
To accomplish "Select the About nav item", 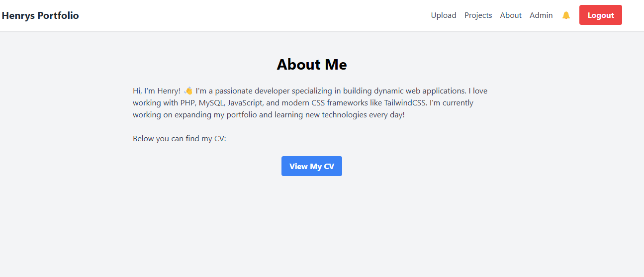I will [x=510, y=15].
